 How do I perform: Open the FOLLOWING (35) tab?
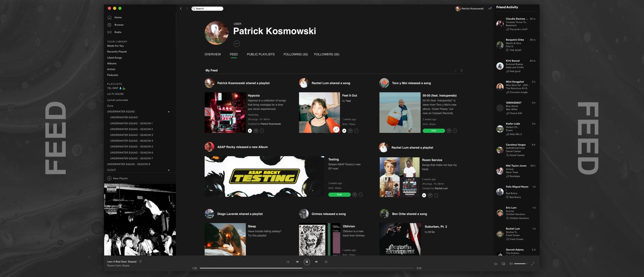[296, 54]
